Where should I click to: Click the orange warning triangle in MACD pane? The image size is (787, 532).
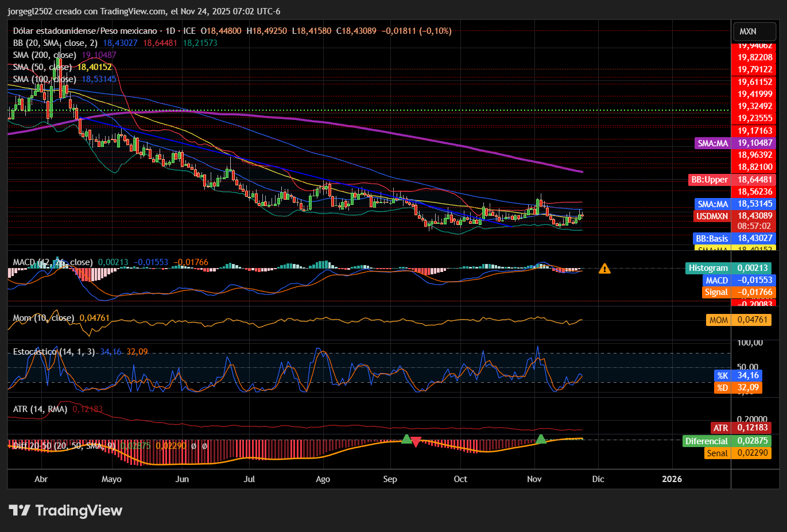coord(604,268)
